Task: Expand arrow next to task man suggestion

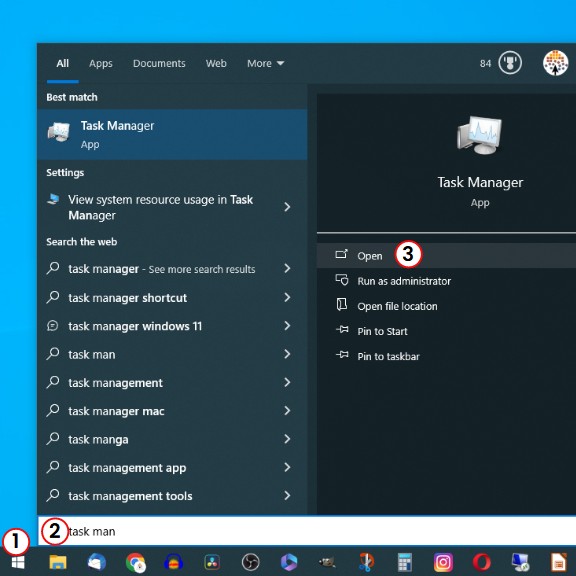Action: click(x=287, y=354)
